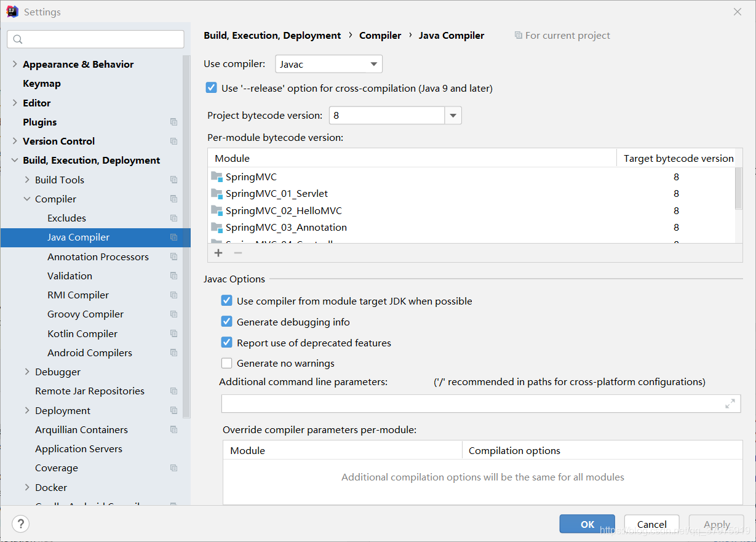Click the remove module minus icon

click(x=238, y=253)
